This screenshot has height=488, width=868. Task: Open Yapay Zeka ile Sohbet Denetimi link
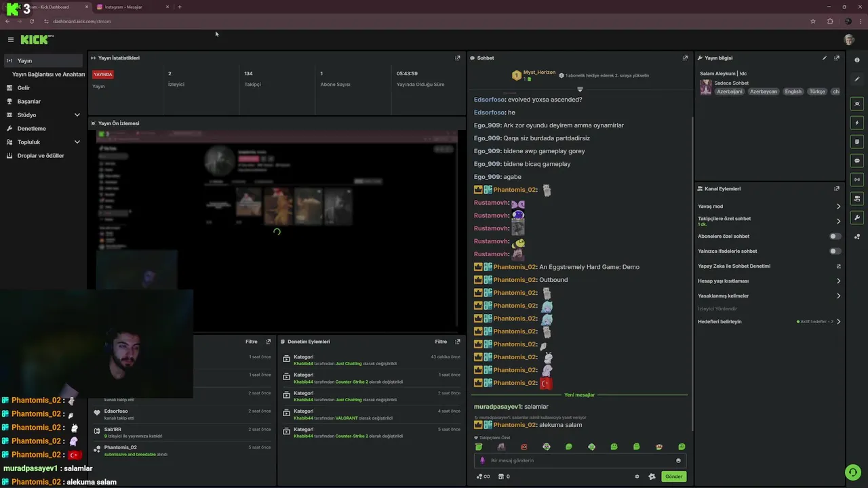[770, 266]
